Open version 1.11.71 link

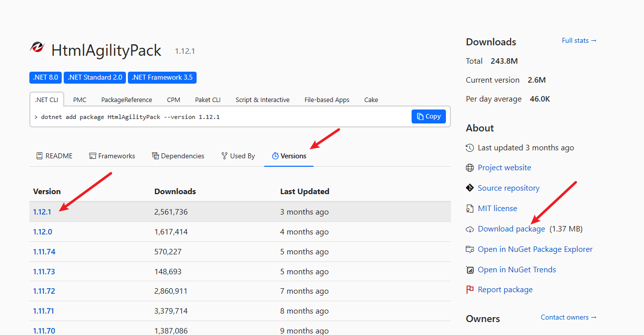click(x=44, y=311)
